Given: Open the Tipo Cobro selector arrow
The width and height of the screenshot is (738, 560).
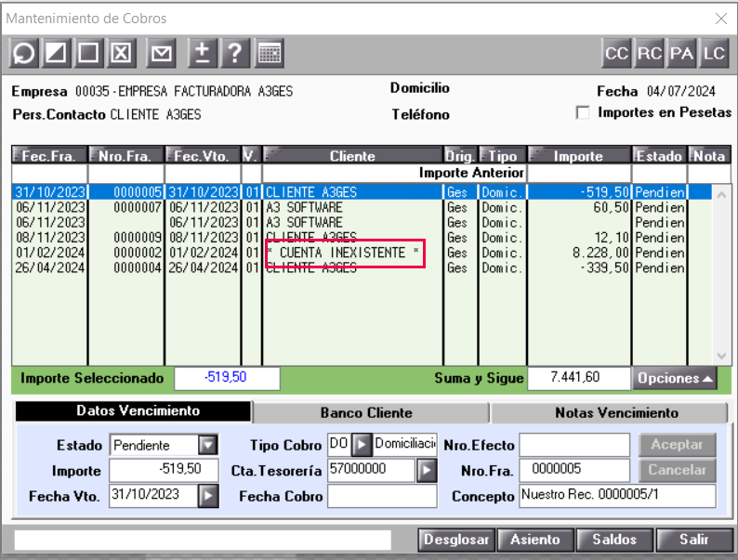Looking at the screenshot, I should 362,445.
